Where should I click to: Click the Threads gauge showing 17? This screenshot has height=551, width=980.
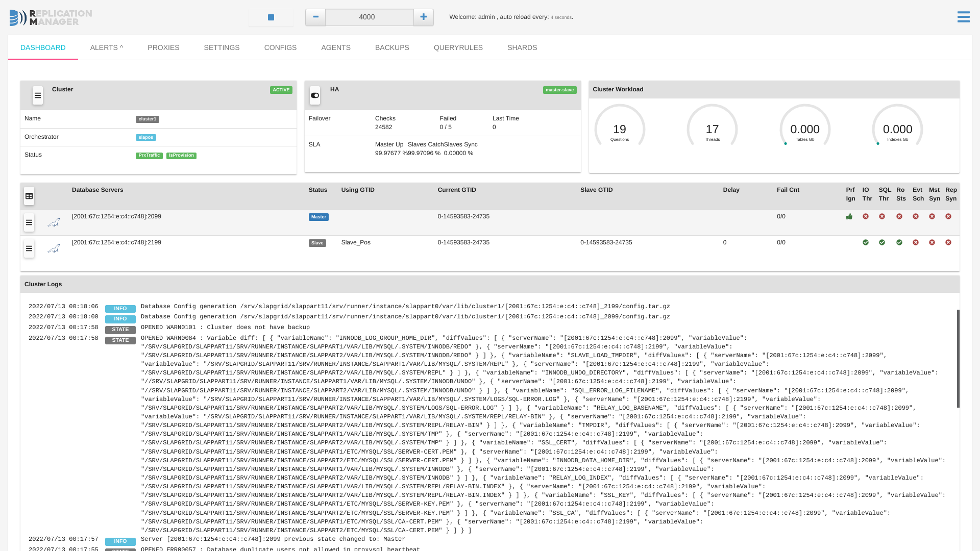tap(712, 126)
